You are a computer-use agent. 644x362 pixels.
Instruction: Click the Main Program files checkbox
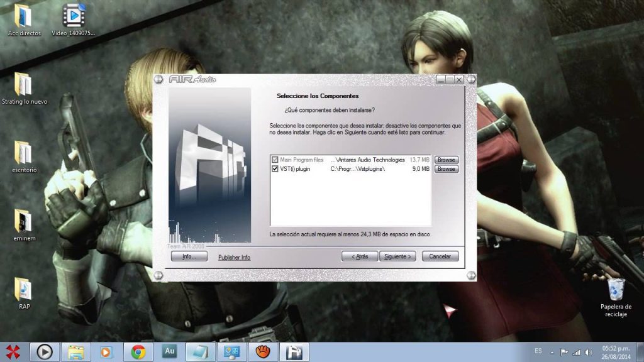(275, 160)
